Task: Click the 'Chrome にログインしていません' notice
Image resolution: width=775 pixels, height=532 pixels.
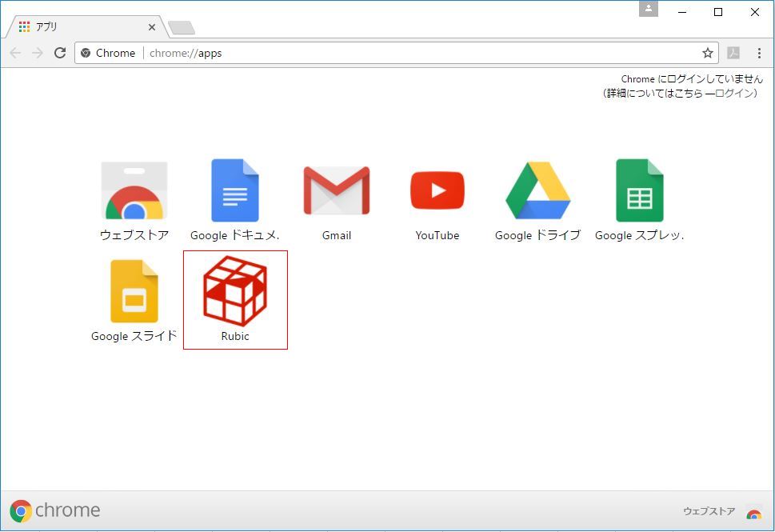Action: coord(692,79)
